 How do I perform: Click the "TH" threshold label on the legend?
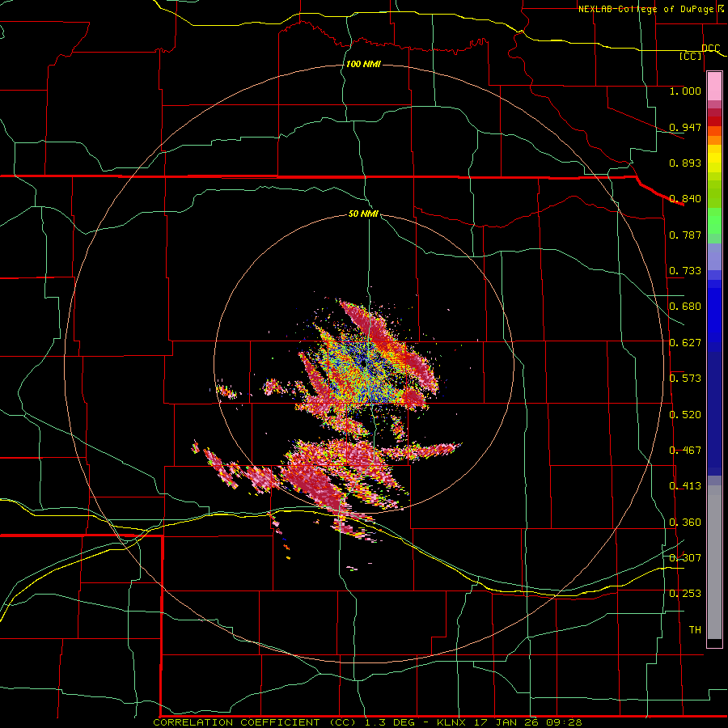coord(695,630)
